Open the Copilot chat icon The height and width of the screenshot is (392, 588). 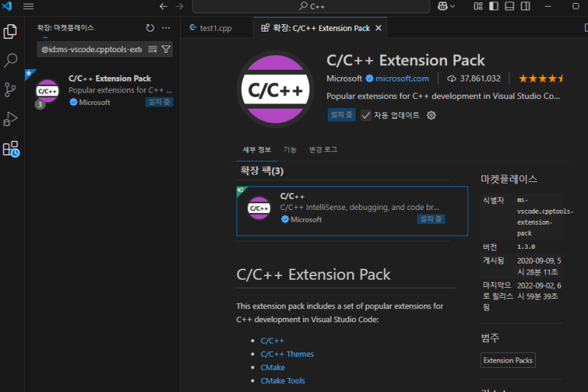click(442, 7)
